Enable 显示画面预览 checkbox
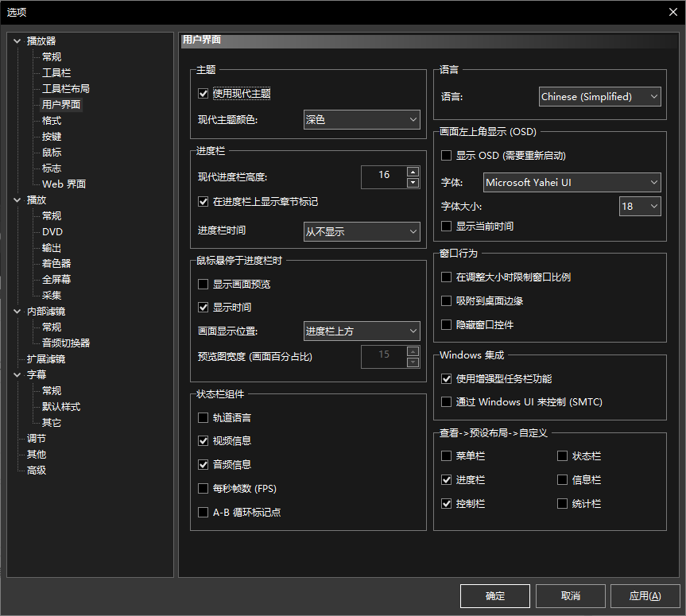The width and height of the screenshot is (686, 616). click(x=203, y=285)
